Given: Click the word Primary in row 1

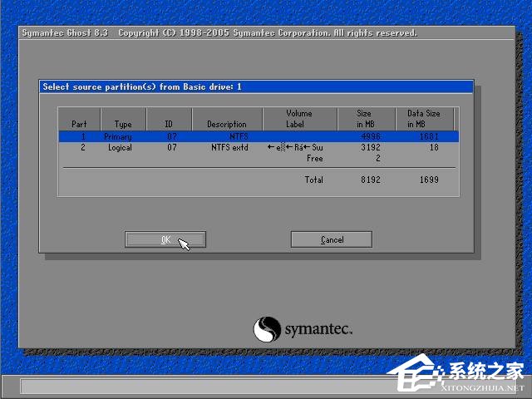Looking at the screenshot, I should 118,136.
